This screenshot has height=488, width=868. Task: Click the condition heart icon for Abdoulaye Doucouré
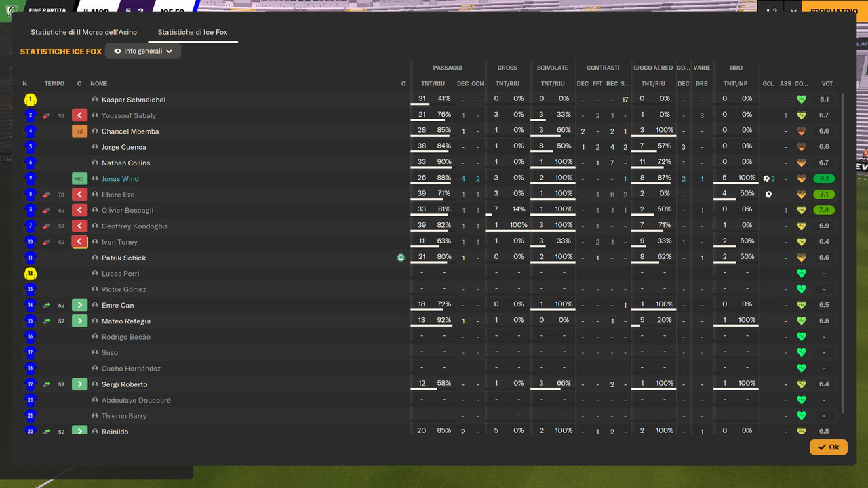pos(802,400)
